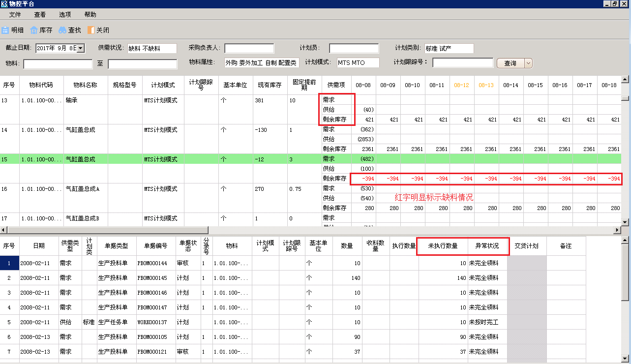This screenshot has width=631, height=364.
Task: Click the 异常状况 column header
Action: tap(487, 245)
